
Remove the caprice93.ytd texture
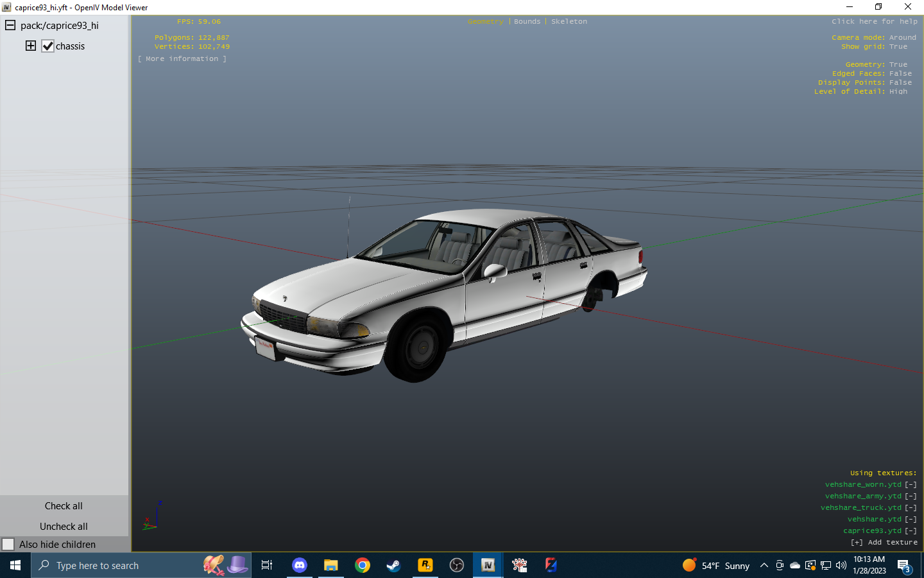(x=911, y=530)
